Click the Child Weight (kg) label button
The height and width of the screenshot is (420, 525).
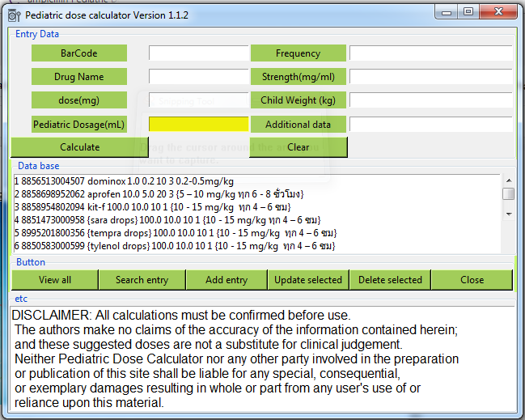[298, 100]
